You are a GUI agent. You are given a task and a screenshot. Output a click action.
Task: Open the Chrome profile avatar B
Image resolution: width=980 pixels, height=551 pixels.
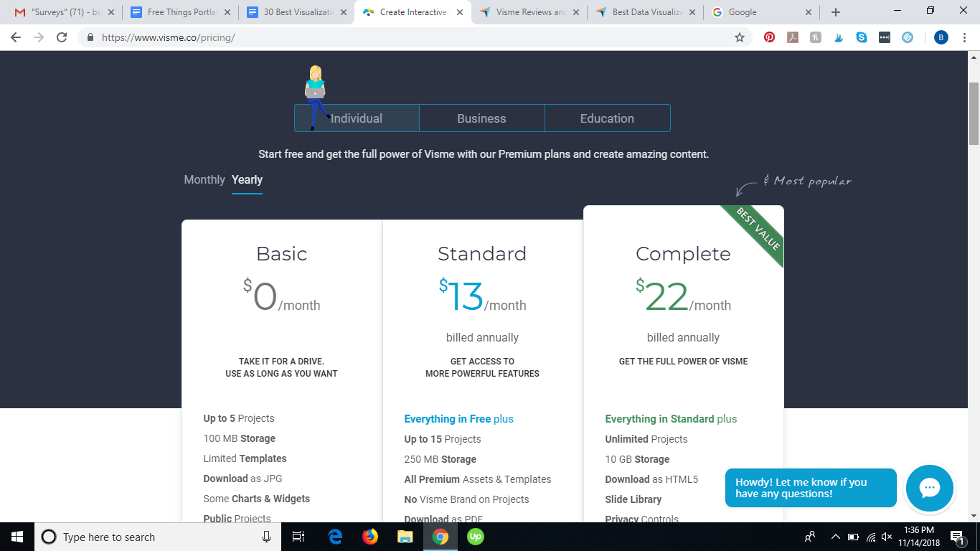[x=941, y=37]
